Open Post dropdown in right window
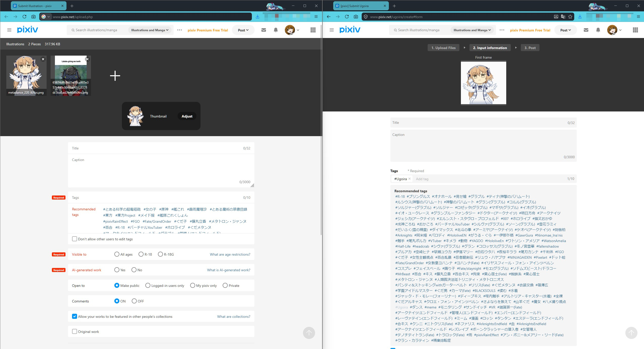The height and width of the screenshot is (349, 644). click(x=565, y=30)
